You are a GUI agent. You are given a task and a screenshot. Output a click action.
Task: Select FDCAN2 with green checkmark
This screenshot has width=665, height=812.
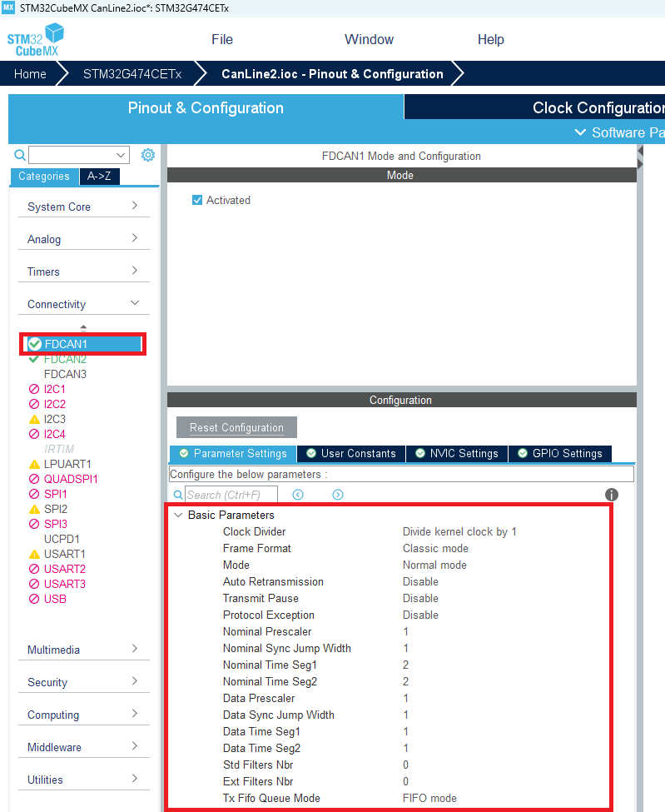65,359
